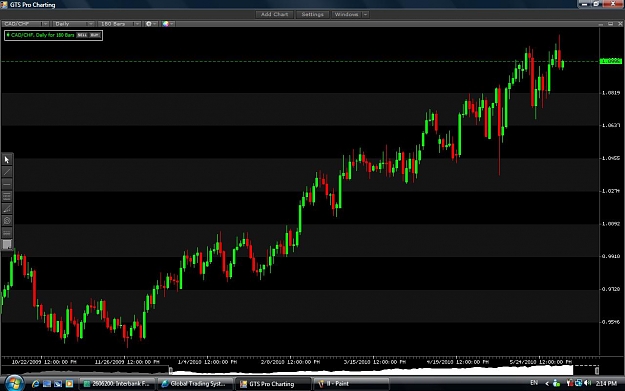The height and width of the screenshot is (391, 625).
Task: Close the inner chart panel
Action: click(x=620, y=24)
